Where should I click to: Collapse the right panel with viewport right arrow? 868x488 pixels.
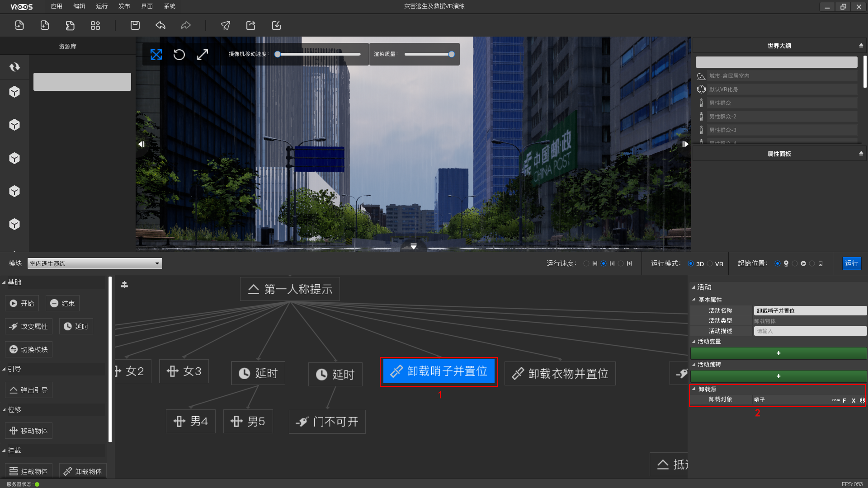pos(685,144)
